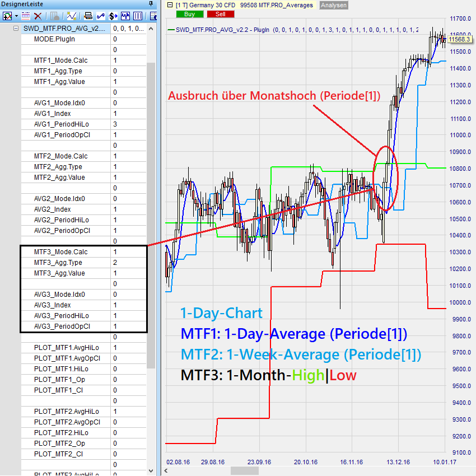Select the MTF3_Mode.Calc property label
The width and height of the screenshot is (476, 476).
60,251
